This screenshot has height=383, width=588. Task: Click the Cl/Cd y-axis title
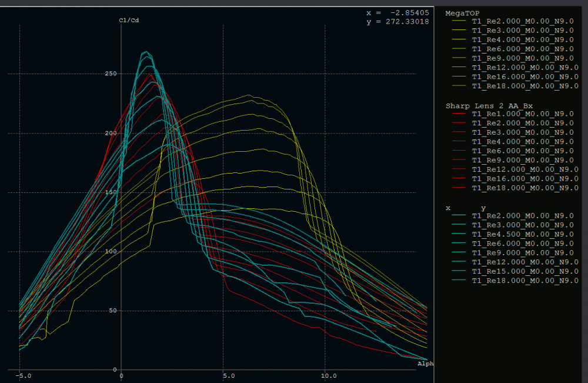point(129,20)
